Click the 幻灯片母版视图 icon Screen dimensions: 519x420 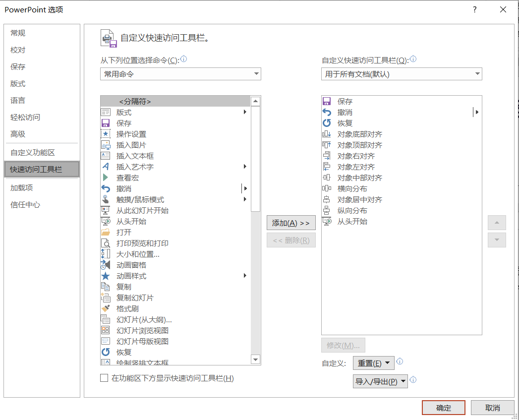point(106,341)
